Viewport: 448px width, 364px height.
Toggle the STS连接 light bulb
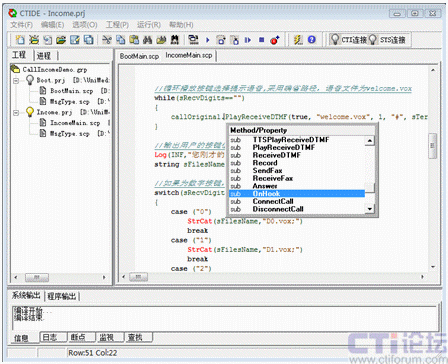tap(373, 40)
